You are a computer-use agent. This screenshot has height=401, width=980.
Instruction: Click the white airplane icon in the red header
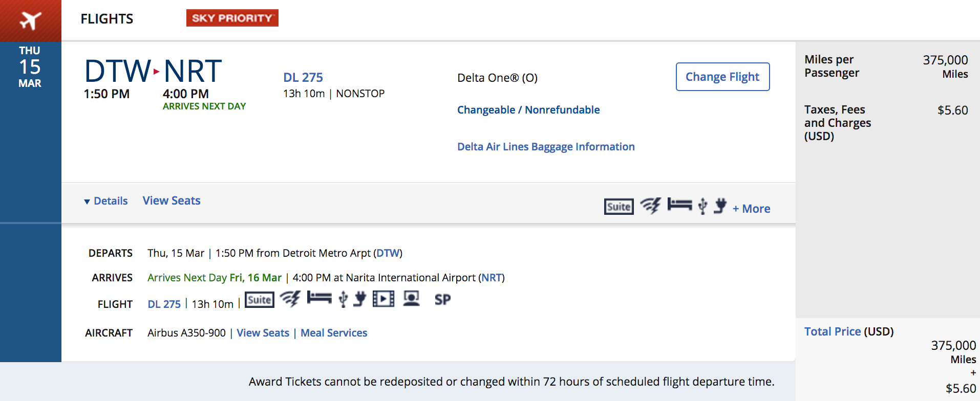tap(30, 20)
